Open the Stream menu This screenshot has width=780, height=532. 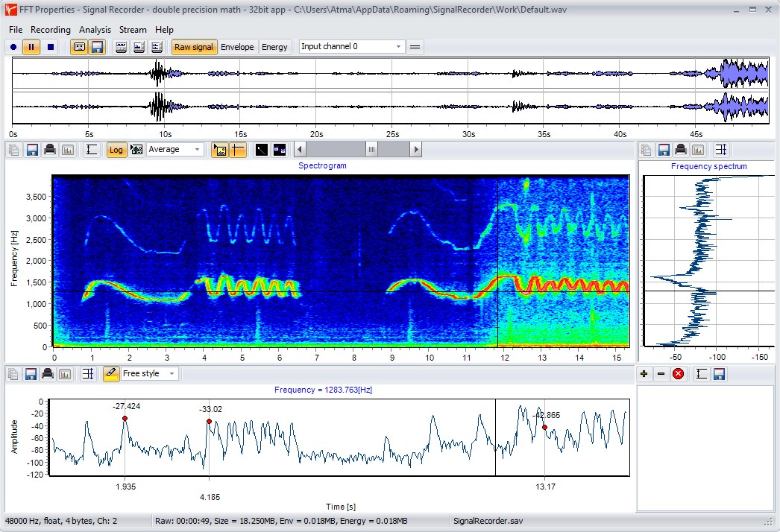(133, 30)
